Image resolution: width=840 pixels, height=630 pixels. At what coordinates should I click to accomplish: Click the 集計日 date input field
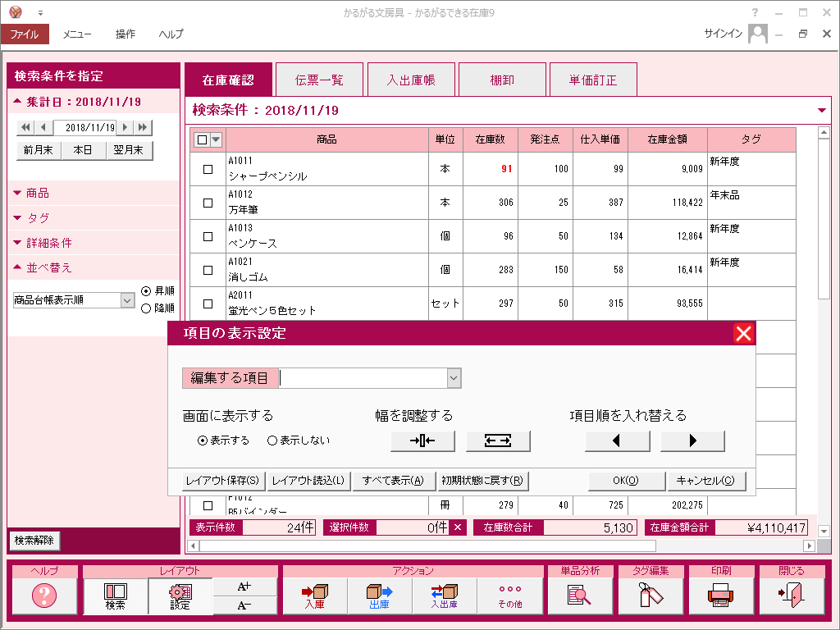tap(85, 127)
